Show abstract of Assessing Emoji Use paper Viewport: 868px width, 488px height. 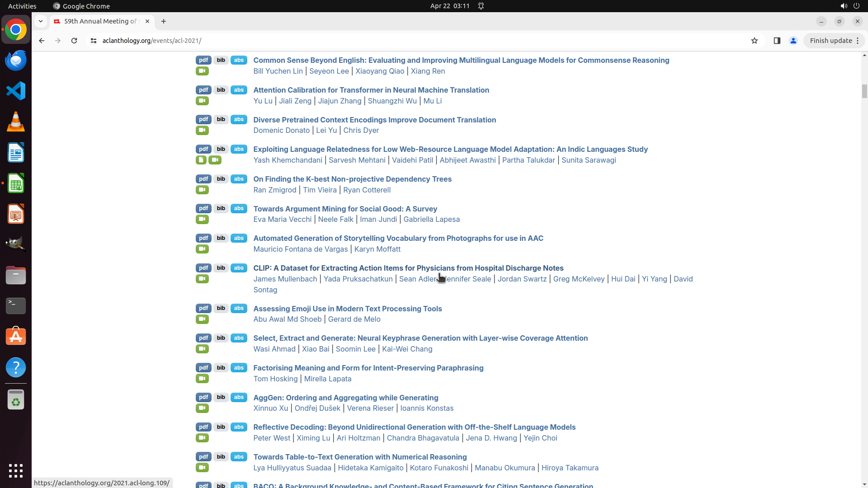239,308
